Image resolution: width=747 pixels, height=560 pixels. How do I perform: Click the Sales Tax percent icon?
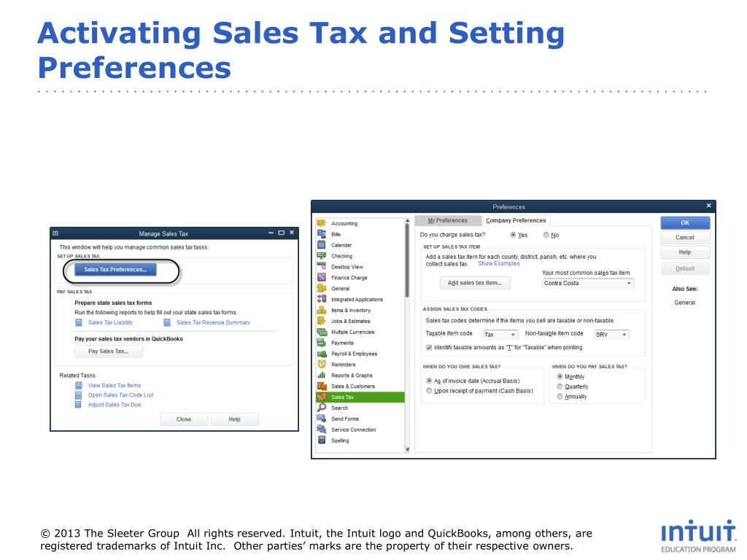coord(322,397)
